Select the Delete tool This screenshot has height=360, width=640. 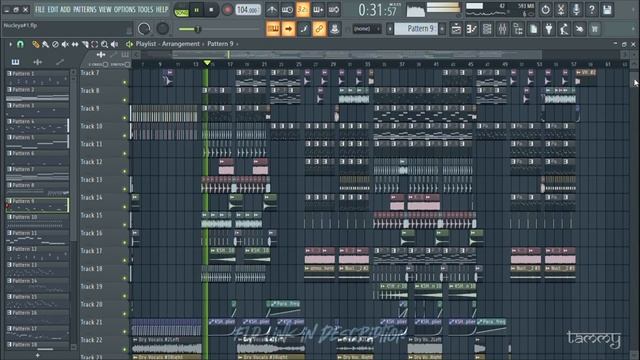coord(55,44)
